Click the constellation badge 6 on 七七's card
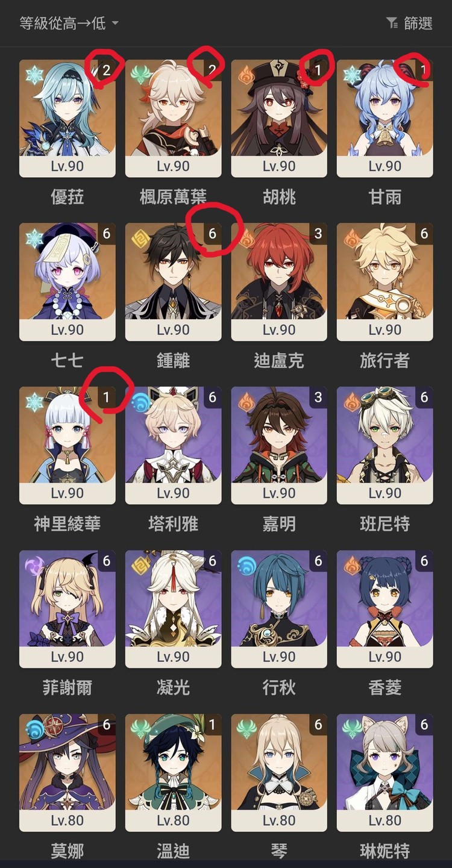The image size is (452, 868). tap(106, 234)
